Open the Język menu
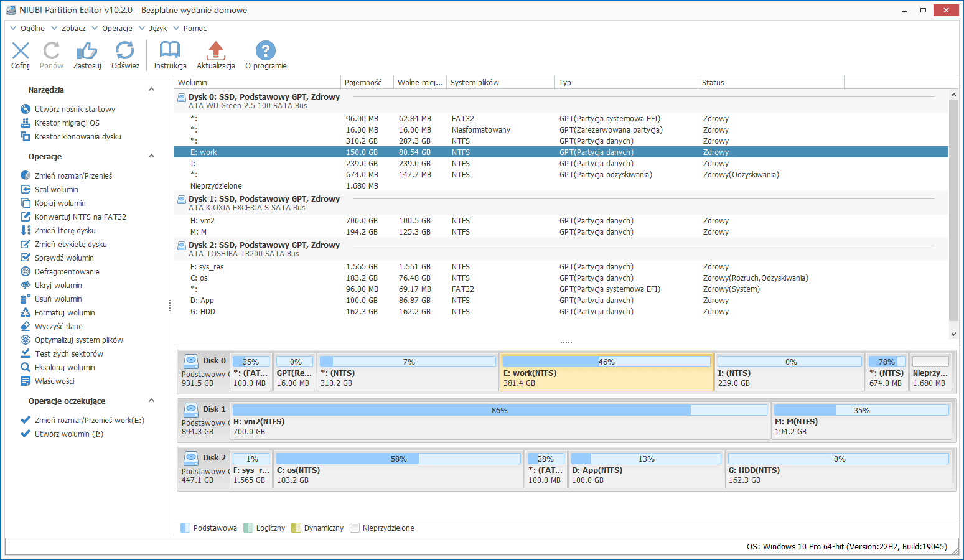This screenshot has width=964, height=560. 157,29
